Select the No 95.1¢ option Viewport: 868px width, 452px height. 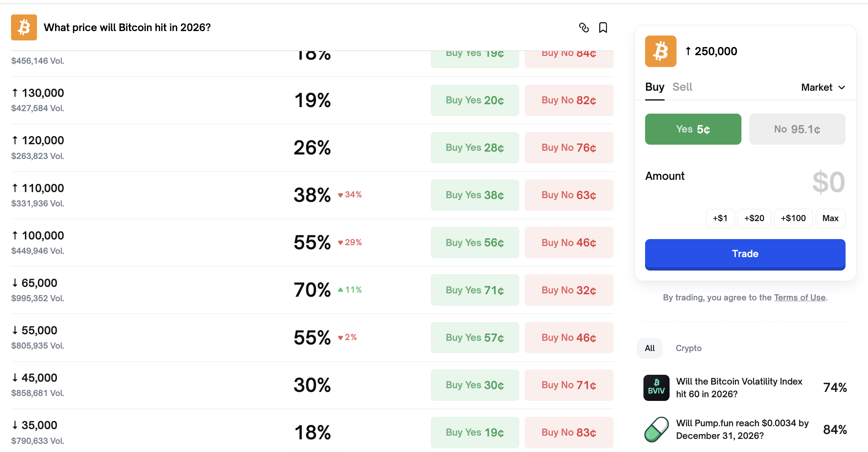pos(797,129)
